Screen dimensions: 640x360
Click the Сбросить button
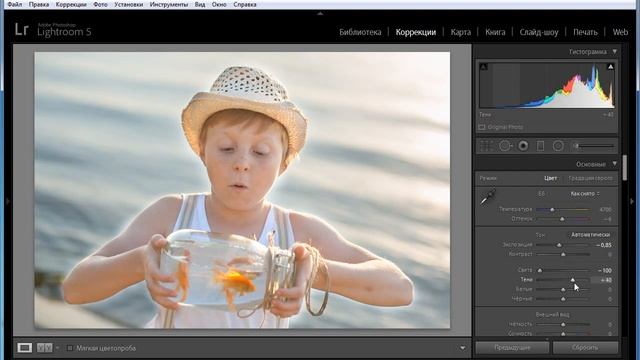tap(585, 348)
